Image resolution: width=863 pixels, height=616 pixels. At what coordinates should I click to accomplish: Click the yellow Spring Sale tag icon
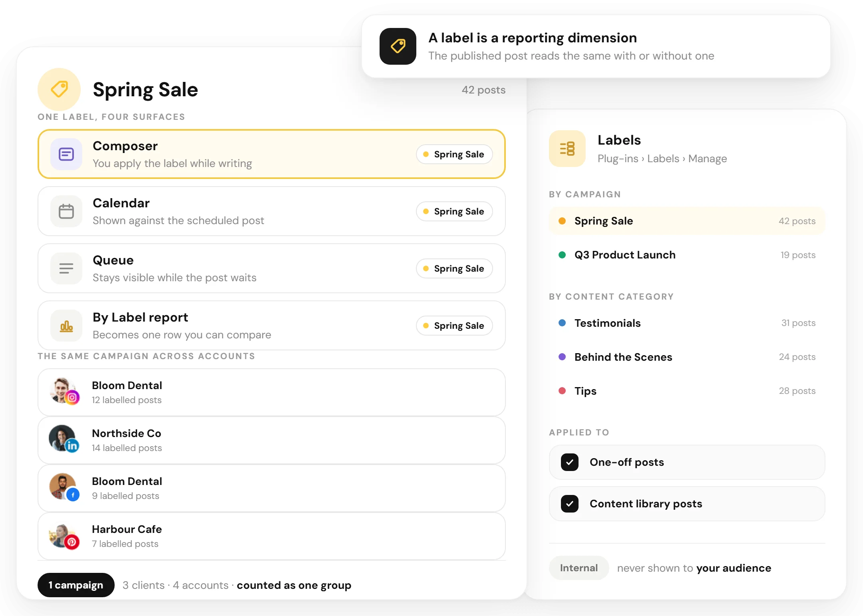(59, 89)
